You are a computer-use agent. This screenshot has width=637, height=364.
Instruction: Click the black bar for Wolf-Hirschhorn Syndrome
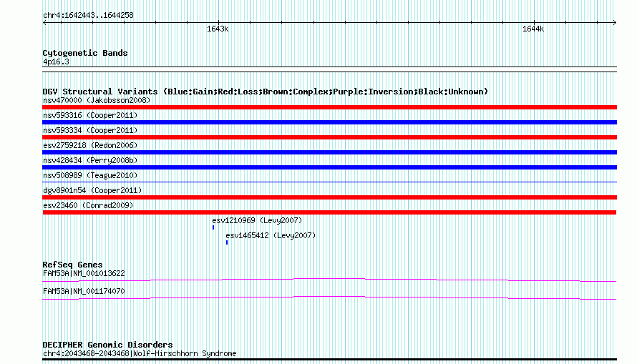click(329, 360)
